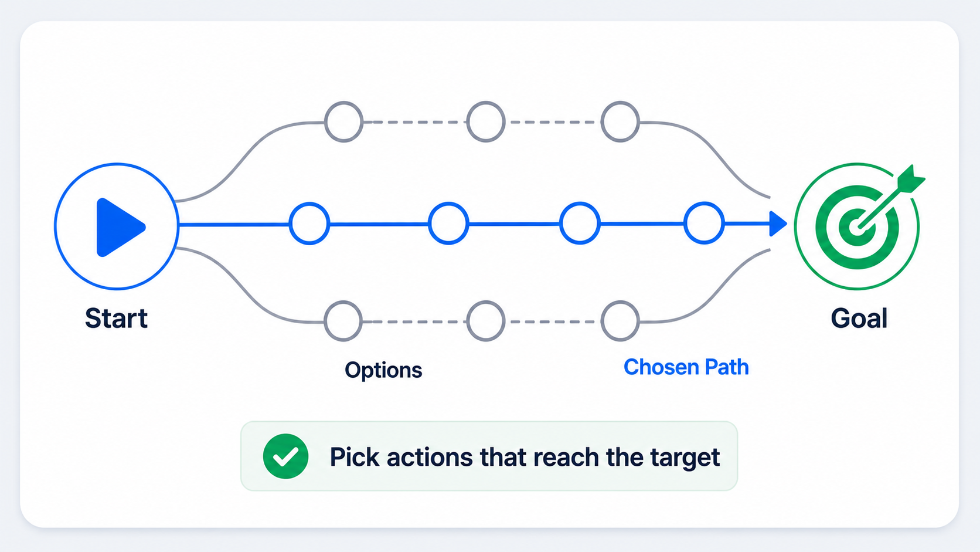Click the first gray node on lower path
Screen dimensions: 980x552
pos(343,321)
